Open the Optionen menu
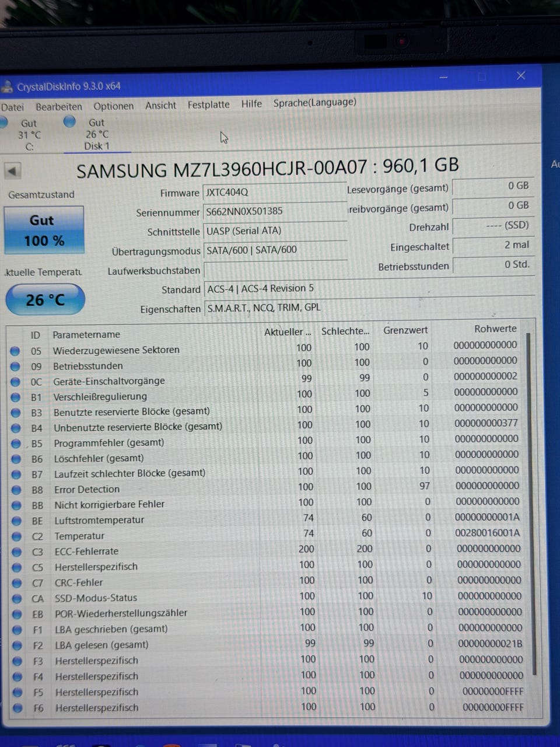 click(113, 106)
